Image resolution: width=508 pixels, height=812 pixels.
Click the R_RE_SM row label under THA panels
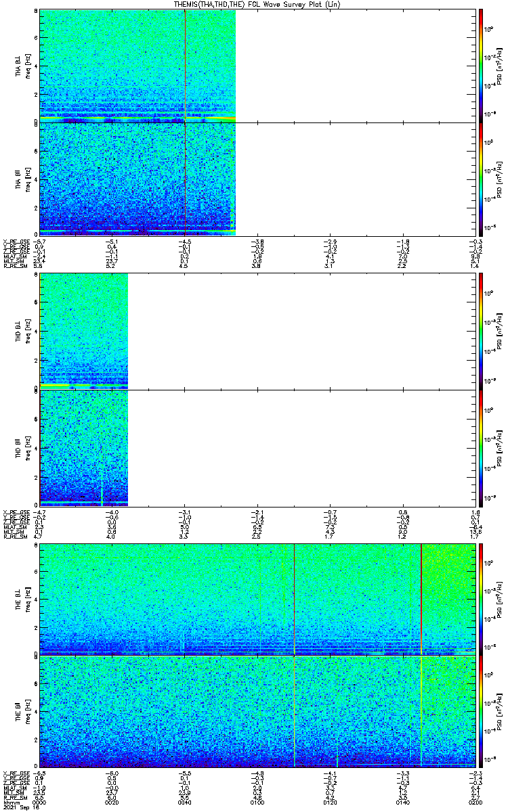(14, 267)
